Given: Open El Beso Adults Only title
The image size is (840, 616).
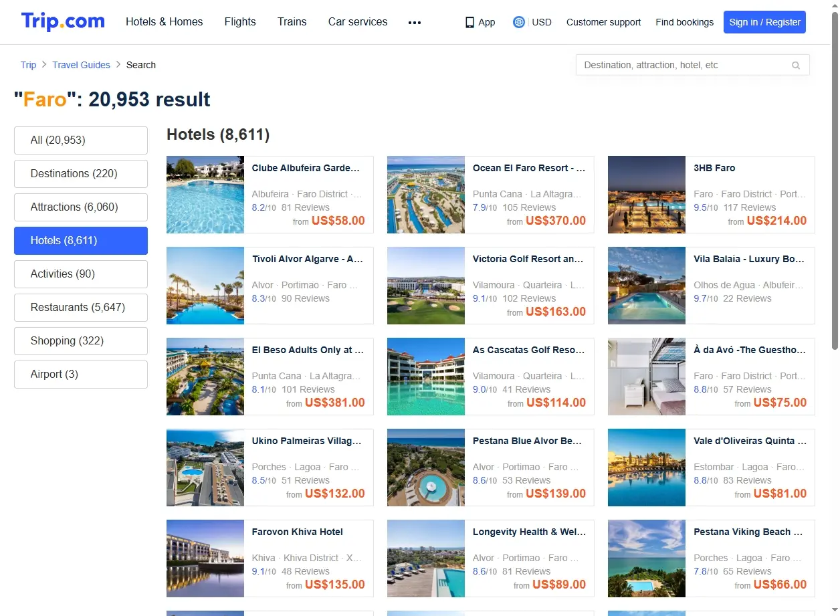Looking at the screenshot, I should pos(308,350).
